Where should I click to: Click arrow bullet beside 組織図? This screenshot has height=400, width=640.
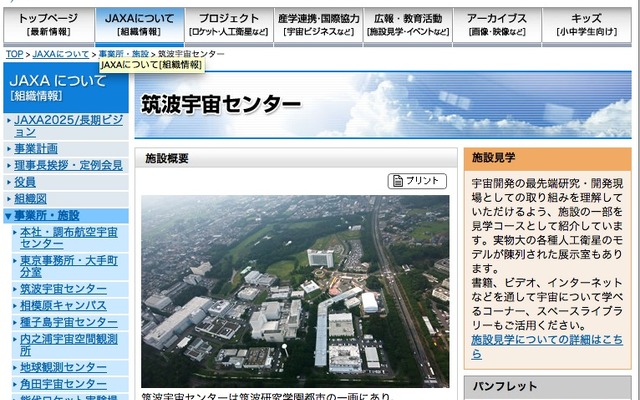point(9,199)
